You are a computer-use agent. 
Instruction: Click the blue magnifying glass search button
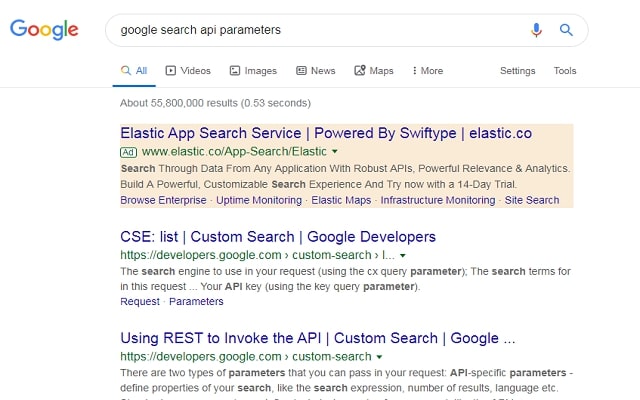[x=566, y=30]
